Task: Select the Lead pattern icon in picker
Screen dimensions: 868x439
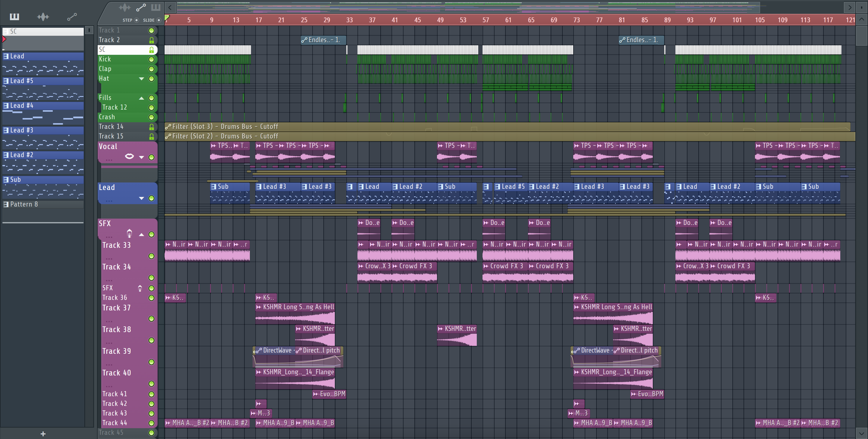Action: (6, 56)
